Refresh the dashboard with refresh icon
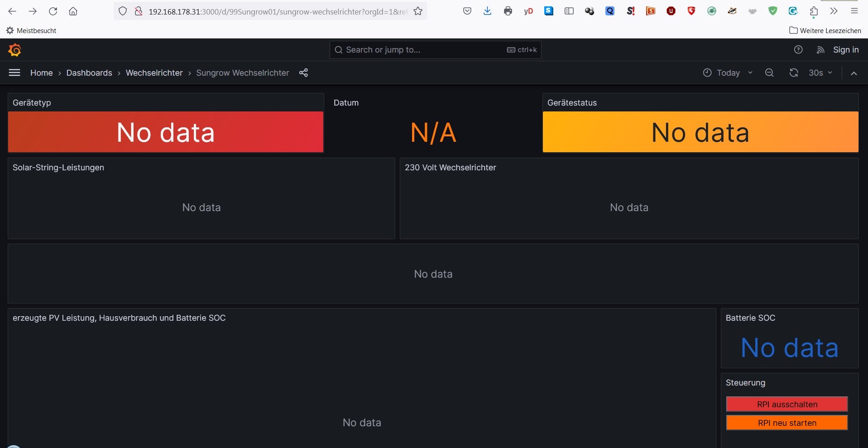 coord(793,73)
